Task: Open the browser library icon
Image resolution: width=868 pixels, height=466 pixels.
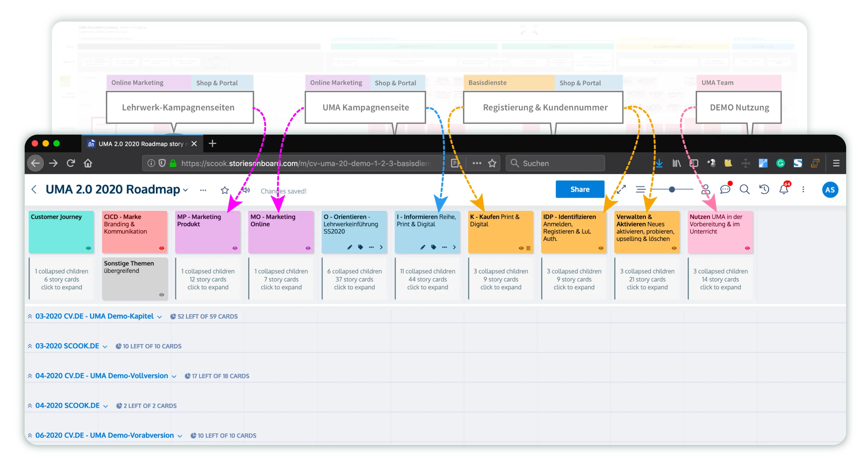Action: 676,163
